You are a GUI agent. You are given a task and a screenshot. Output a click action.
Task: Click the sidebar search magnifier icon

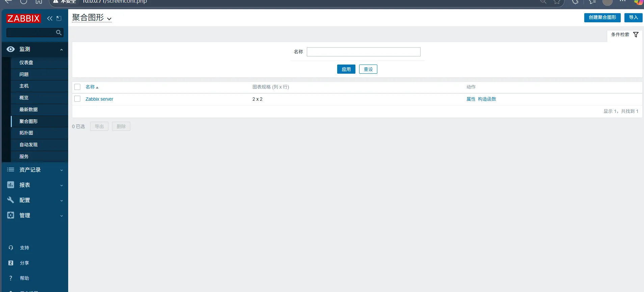tap(59, 33)
